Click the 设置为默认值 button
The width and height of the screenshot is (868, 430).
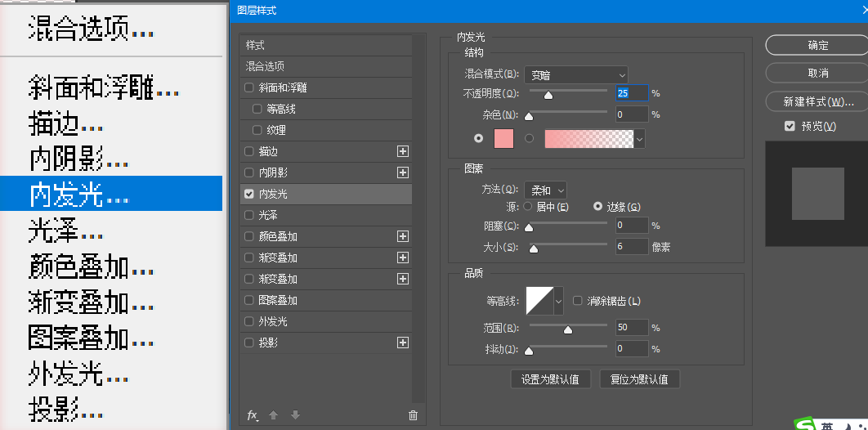(550, 379)
